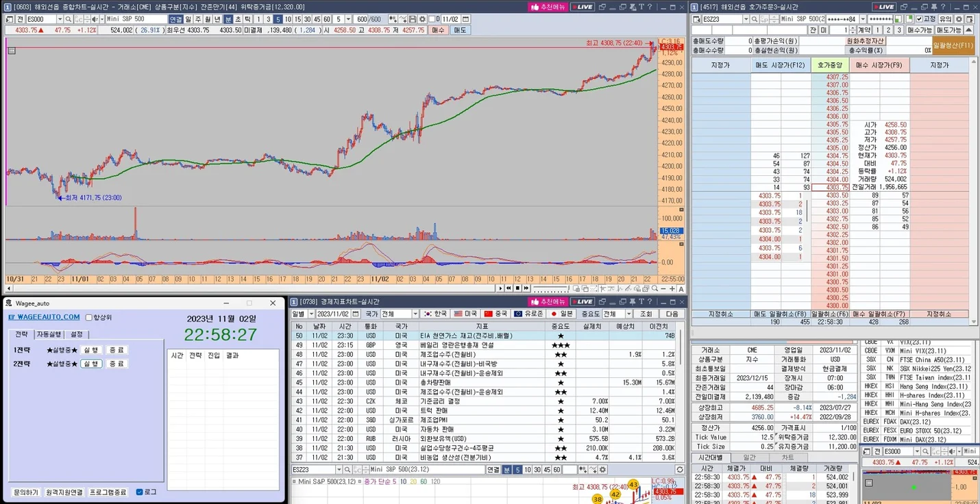Toggle the 고정 checkbox in order window
This screenshot has width=980, height=504.
[x=919, y=18]
